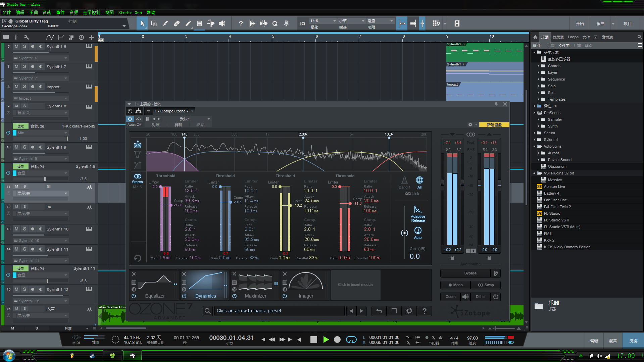644x362 pixels.
Task: Click the 开始 button
Action: tap(580, 23)
